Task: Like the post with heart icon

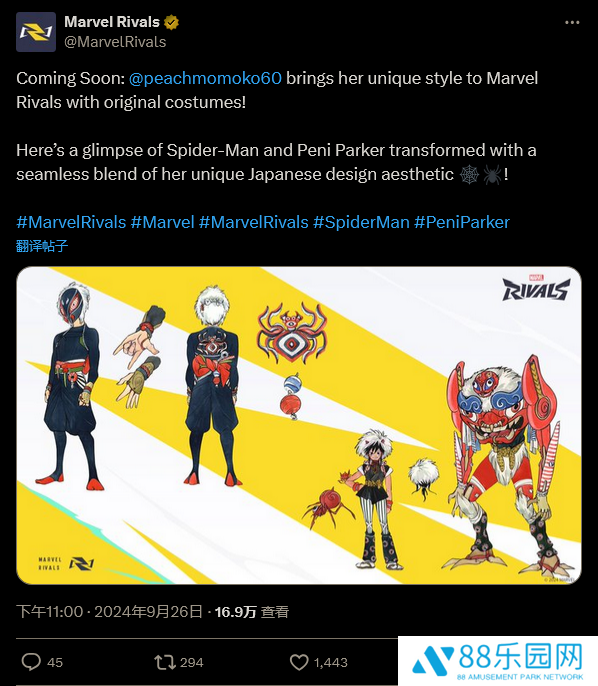Action: point(299,662)
